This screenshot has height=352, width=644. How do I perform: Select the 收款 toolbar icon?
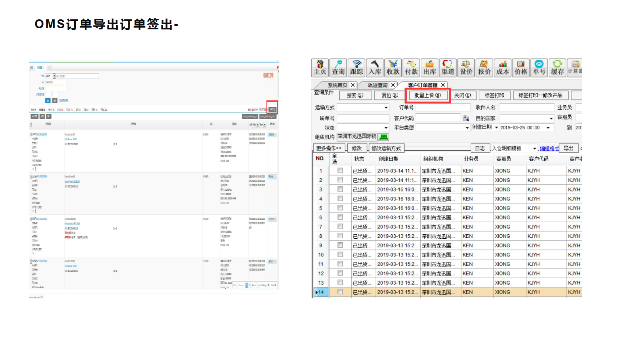click(393, 68)
